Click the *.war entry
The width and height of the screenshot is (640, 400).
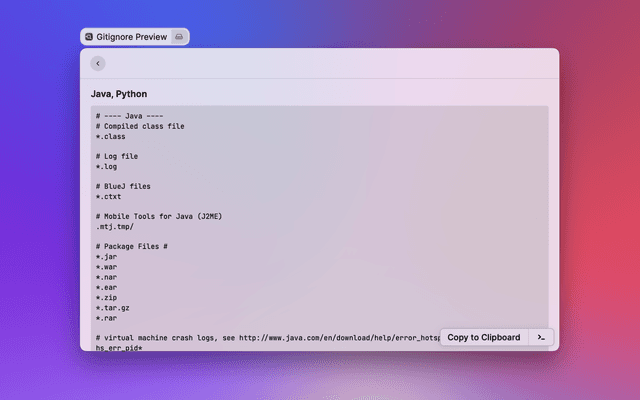pos(106,267)
